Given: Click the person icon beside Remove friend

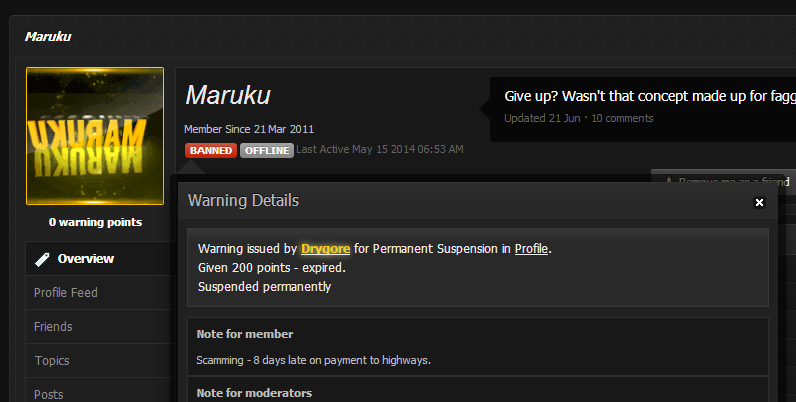Looking at the screenshot, I should click(x=669, y=181).
